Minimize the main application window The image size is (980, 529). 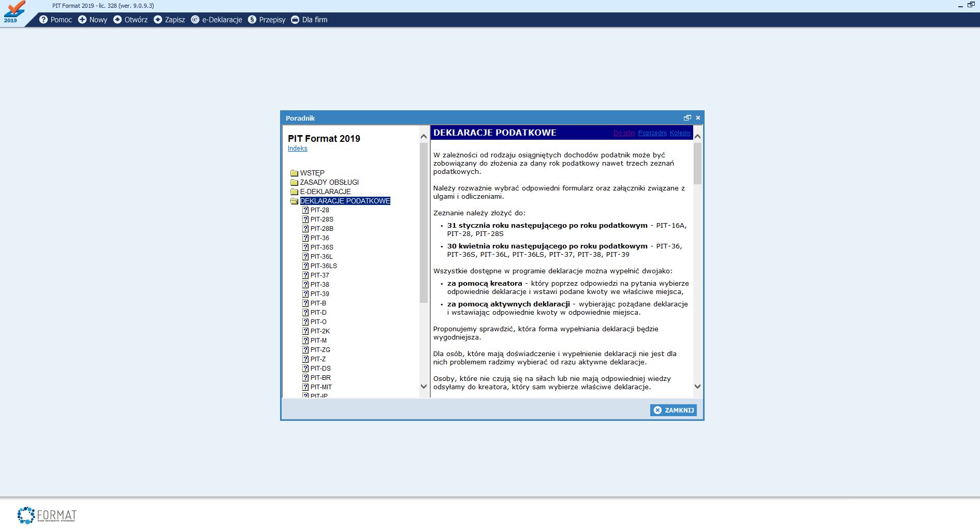tap(961, 6)
